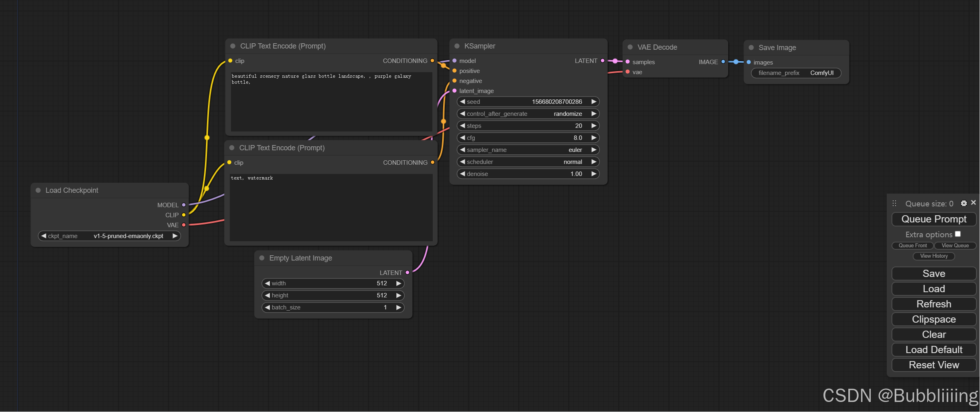Open scheduler normal dropdown

coord(528,162)
